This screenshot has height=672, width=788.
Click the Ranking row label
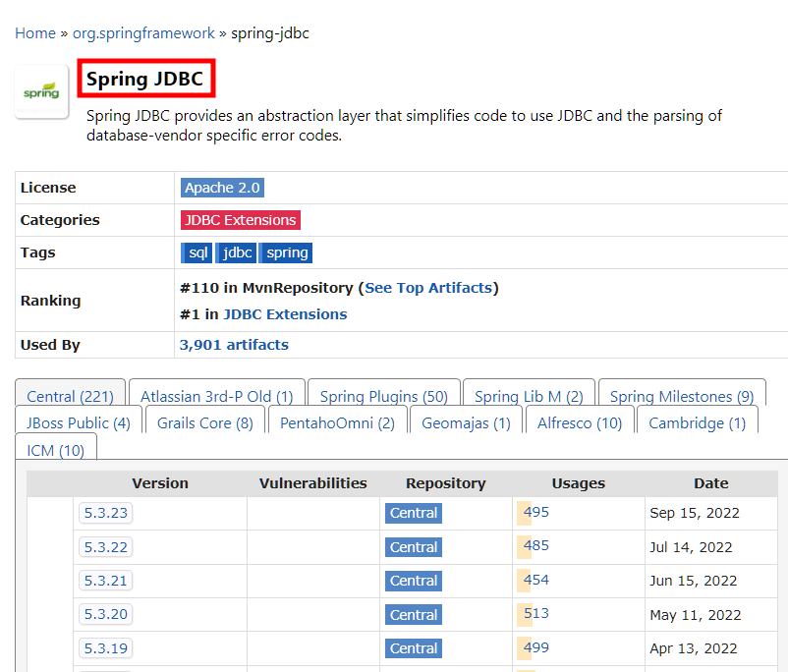50,301
